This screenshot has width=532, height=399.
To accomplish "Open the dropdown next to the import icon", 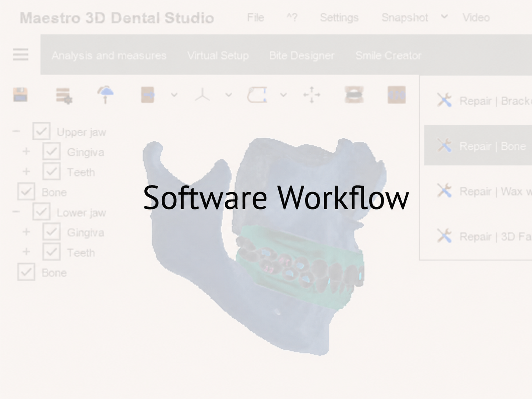I will tap(174, 95).
